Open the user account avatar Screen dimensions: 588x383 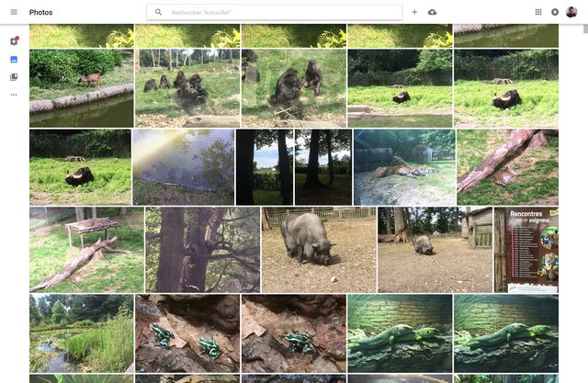click(571, 12)
